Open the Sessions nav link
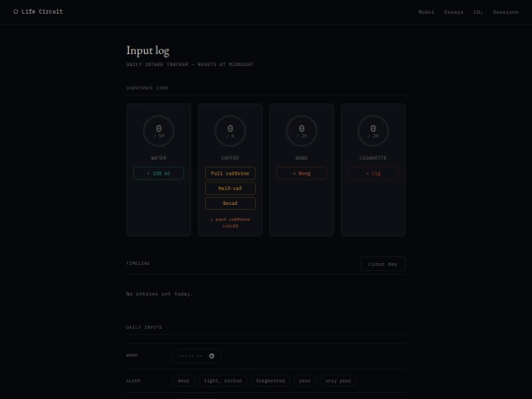The height and width of the screenshot is (399, 532). (x=505, y=12)
